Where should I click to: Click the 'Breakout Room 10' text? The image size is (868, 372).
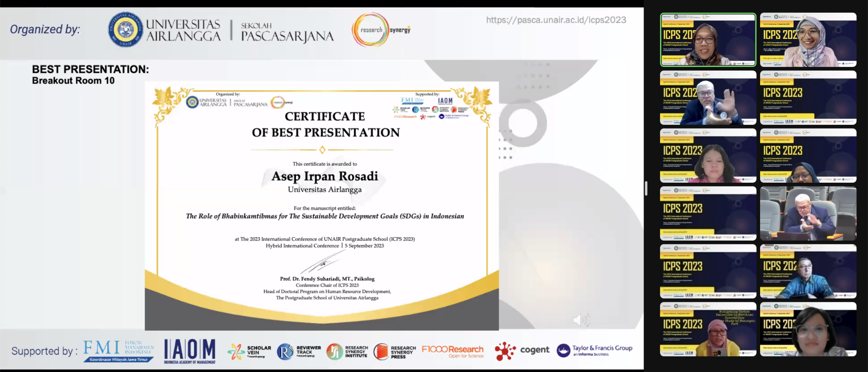pos(74,81)
